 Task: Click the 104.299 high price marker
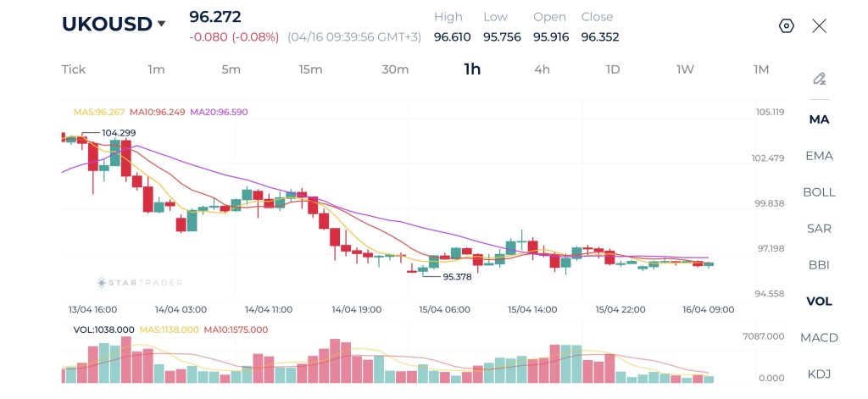[x=119, y=133]
